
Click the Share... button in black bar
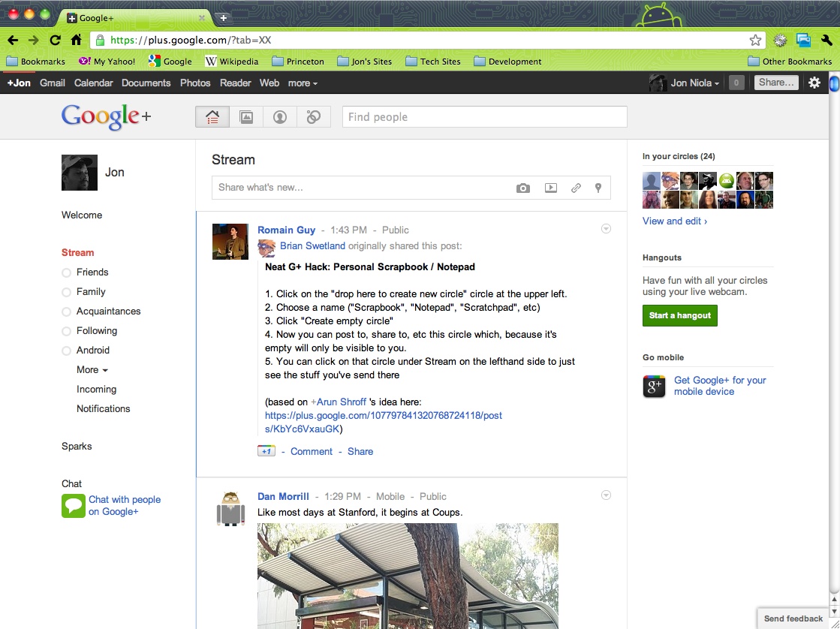tap(776, 83)
